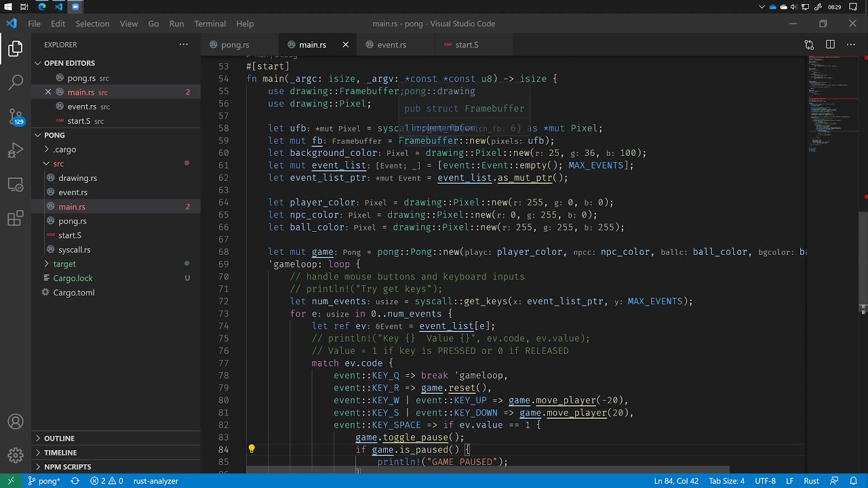Open drawing.rs in the src folder
The height and width of the screenshot is (488, 868).
(x=116, y=178)
